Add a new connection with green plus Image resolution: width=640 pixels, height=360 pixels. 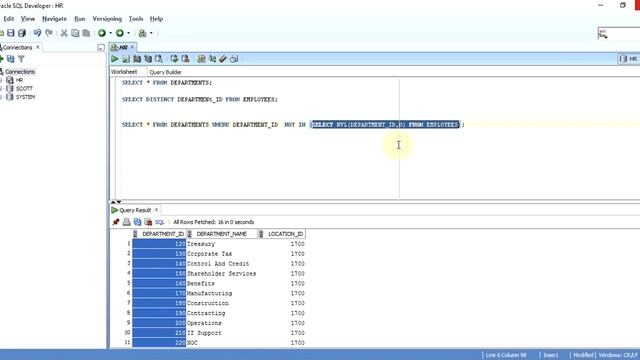tap(1, 59)
